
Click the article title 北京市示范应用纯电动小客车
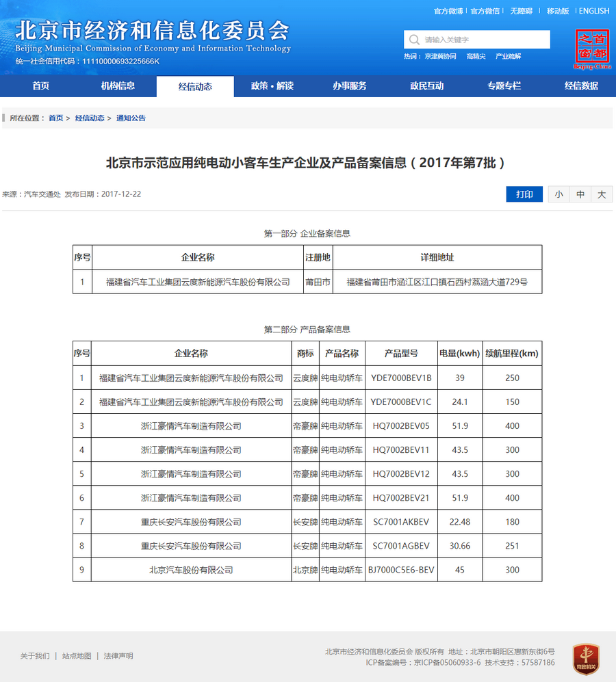(305, 163)
